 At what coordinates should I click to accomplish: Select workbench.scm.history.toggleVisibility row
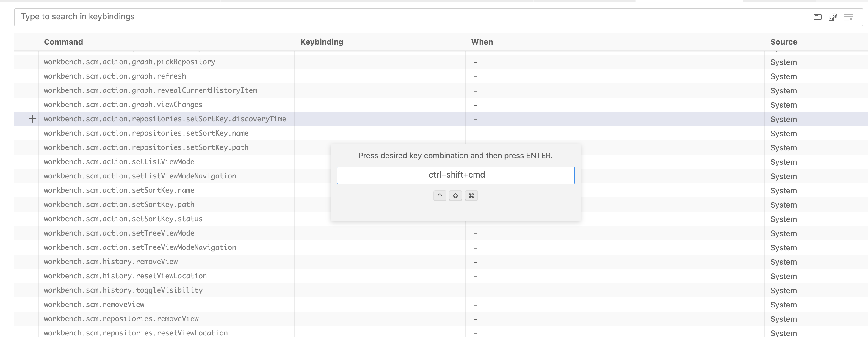coord(123,290)
